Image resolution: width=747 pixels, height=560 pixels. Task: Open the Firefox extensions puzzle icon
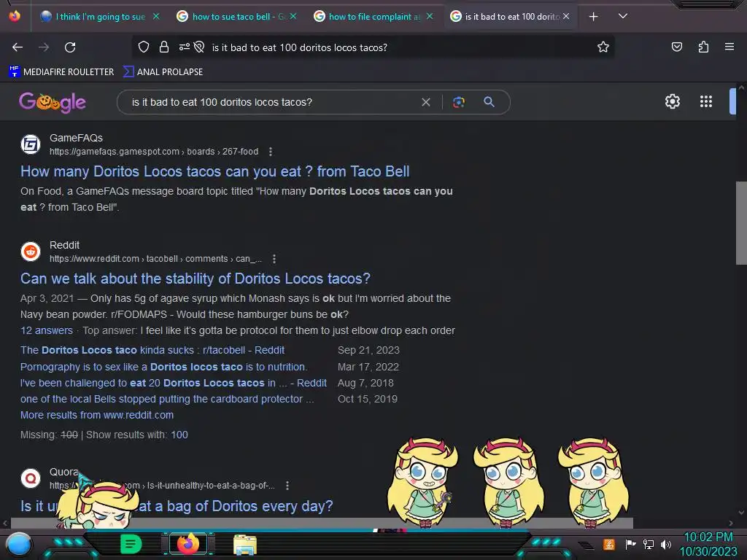(x=703, y=47)
